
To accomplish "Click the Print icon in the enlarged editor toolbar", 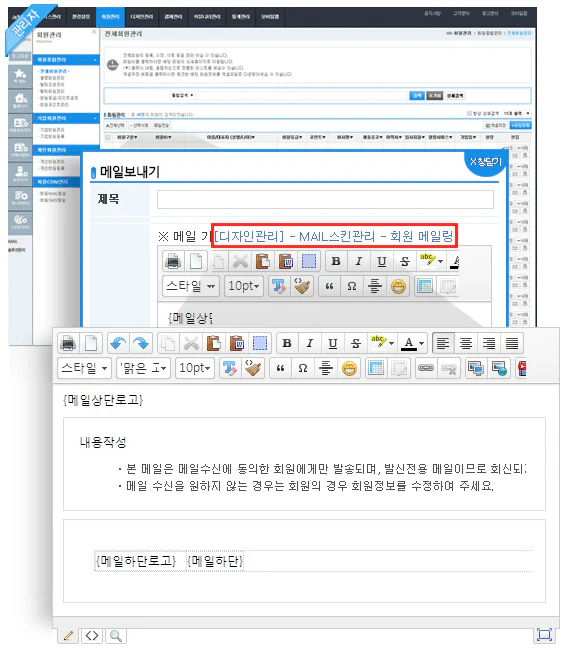I will [x=68, y=343].
